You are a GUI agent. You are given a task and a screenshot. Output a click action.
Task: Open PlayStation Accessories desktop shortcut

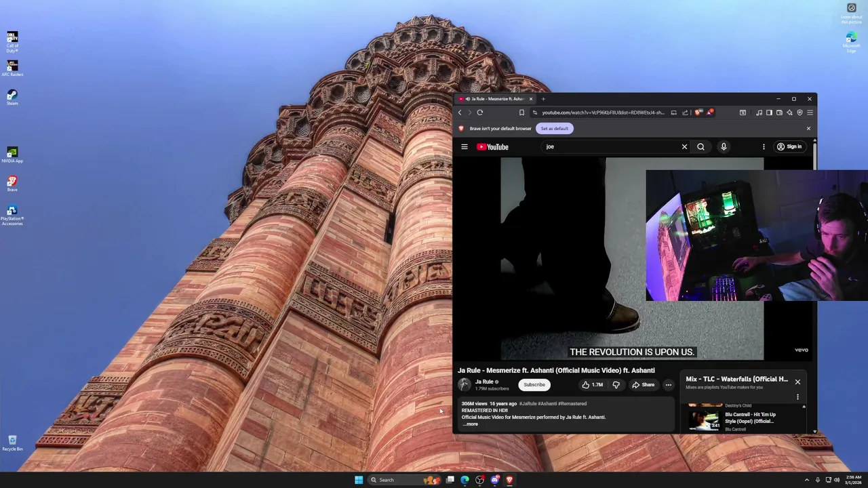12,216
